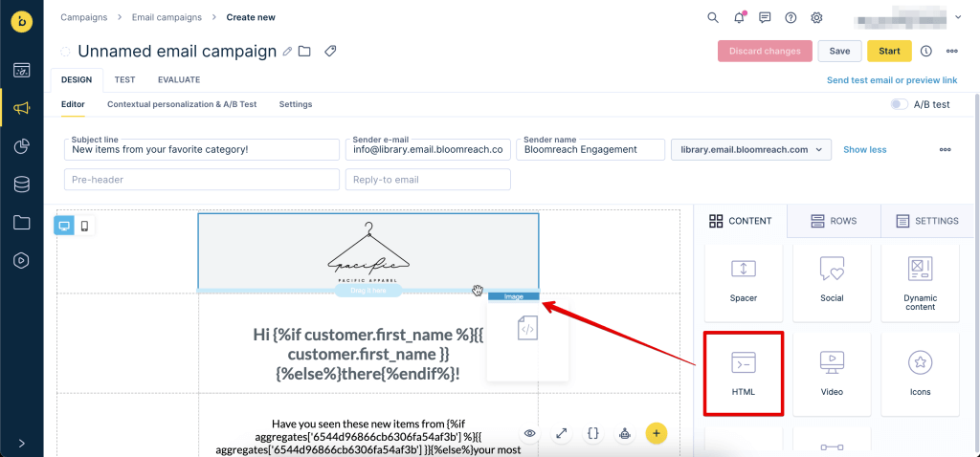980x457 pixels.
Task: Open the curly braces personalization icon
Action: coord(593,433)
